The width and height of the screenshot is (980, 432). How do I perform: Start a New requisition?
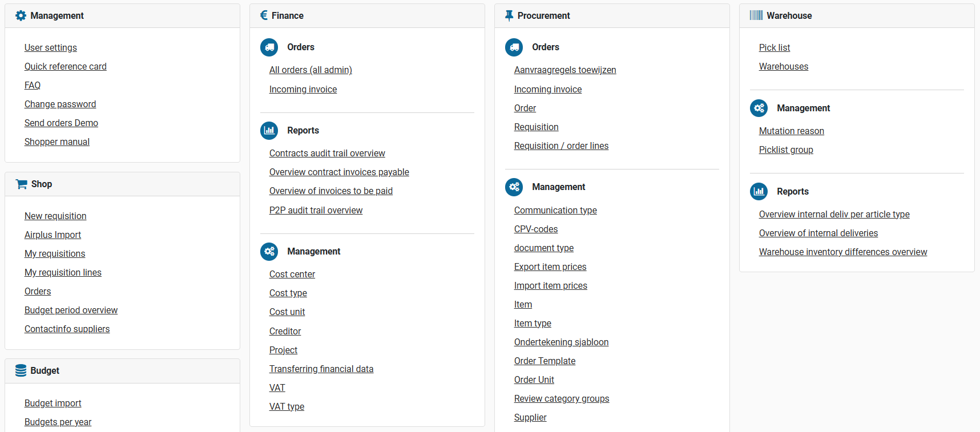(x=55, y=216)
